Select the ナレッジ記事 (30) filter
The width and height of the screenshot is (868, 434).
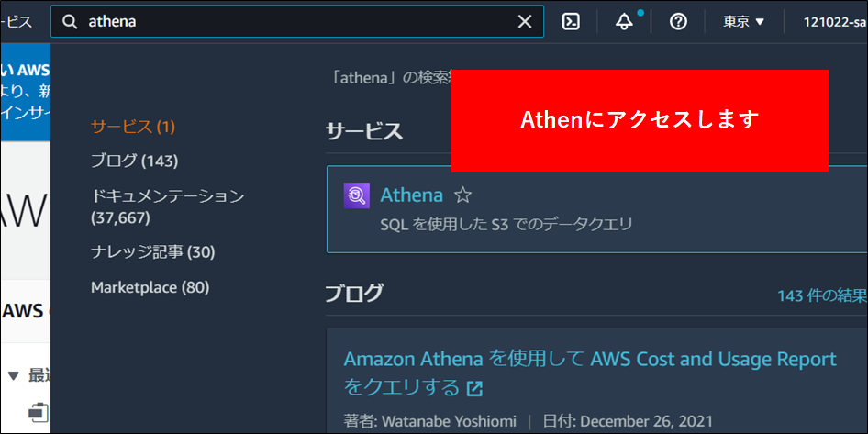(x=152, y=251)
